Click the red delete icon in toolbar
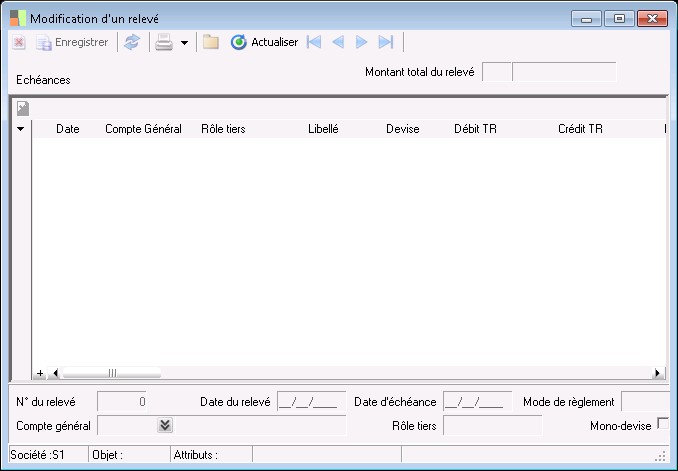This screenshot has height=471, width=678. (x=19, y=43)
